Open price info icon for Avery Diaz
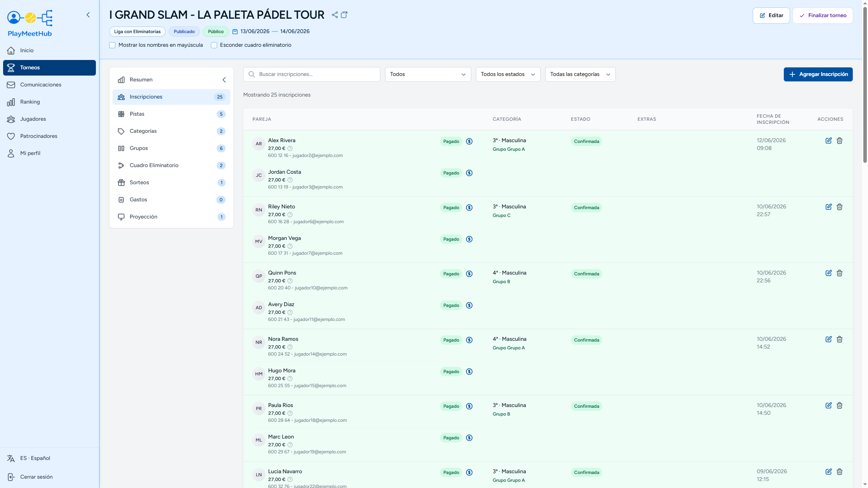Image resolution: width=868 pixels, height=488 pixels. 290,312
